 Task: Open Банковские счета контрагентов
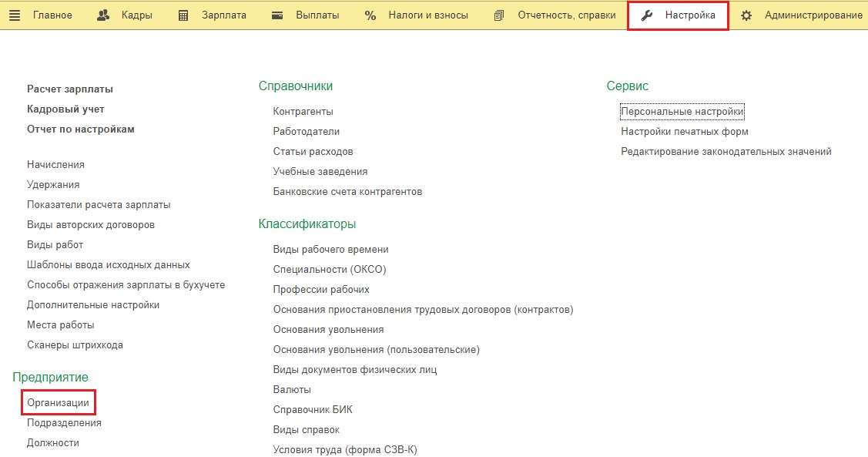pos(347,191)
